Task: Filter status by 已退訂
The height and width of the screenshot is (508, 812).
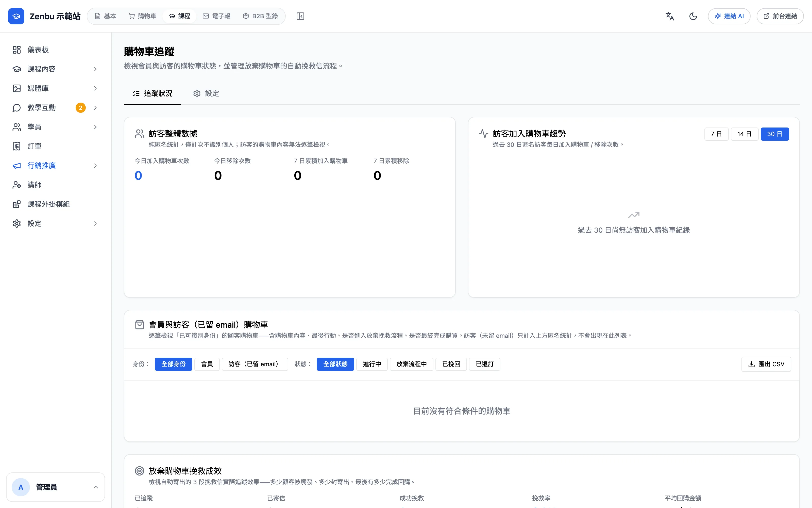Action: point(484,364)
